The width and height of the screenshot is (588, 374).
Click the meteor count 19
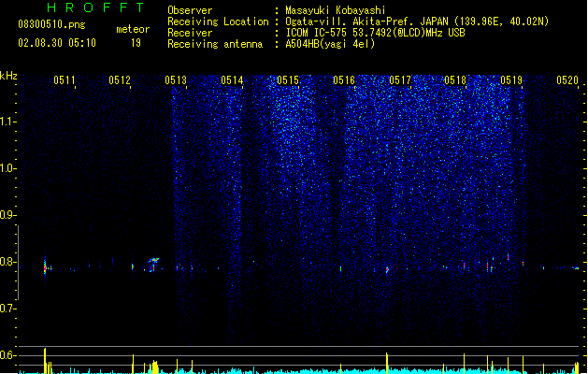click(136, 43)
